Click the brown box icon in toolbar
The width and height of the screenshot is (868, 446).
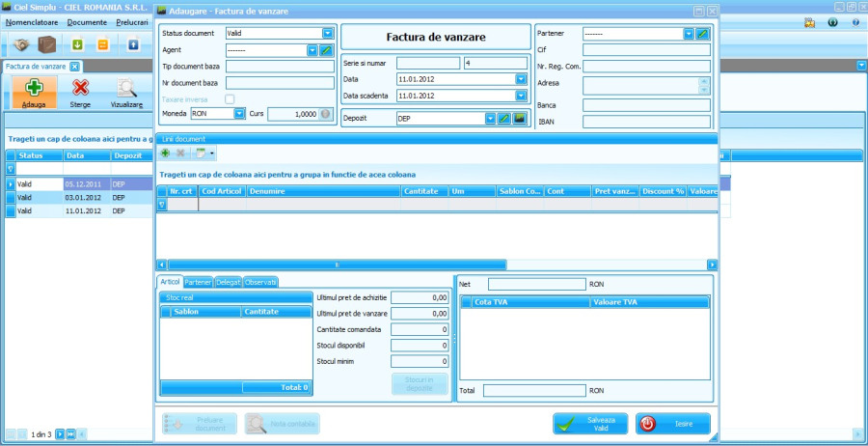pos(46,44)
